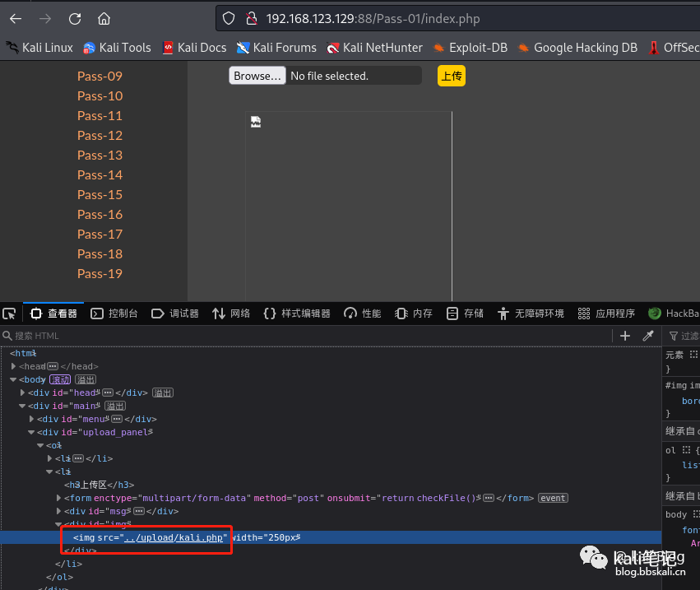Screen dimensions: 700x590
Task: Open the browser home page
Action: click(x=104, y=19)
